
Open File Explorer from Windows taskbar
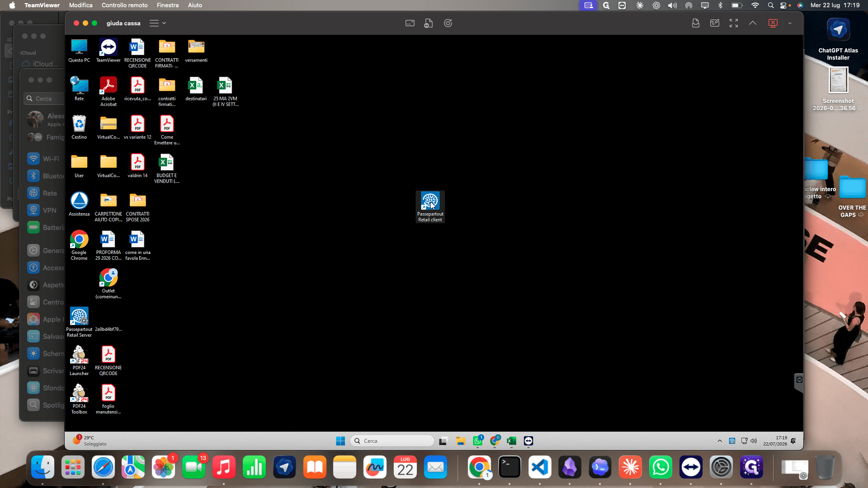click(x=461, y=441)
